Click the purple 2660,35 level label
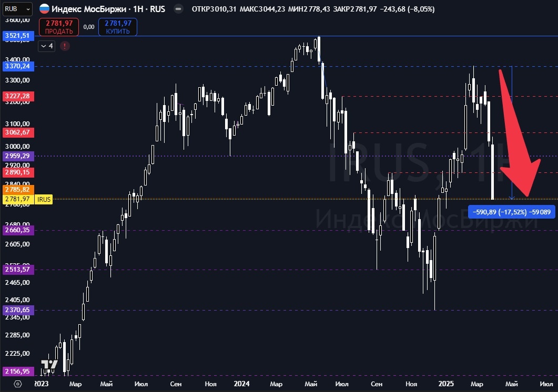This screenshot has height=392, width=558. 18,230
